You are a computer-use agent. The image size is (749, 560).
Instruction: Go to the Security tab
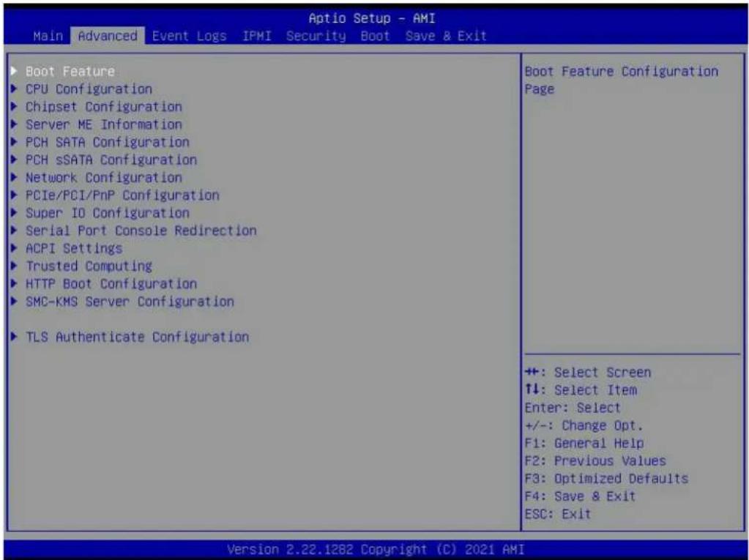tap(316, 37)
